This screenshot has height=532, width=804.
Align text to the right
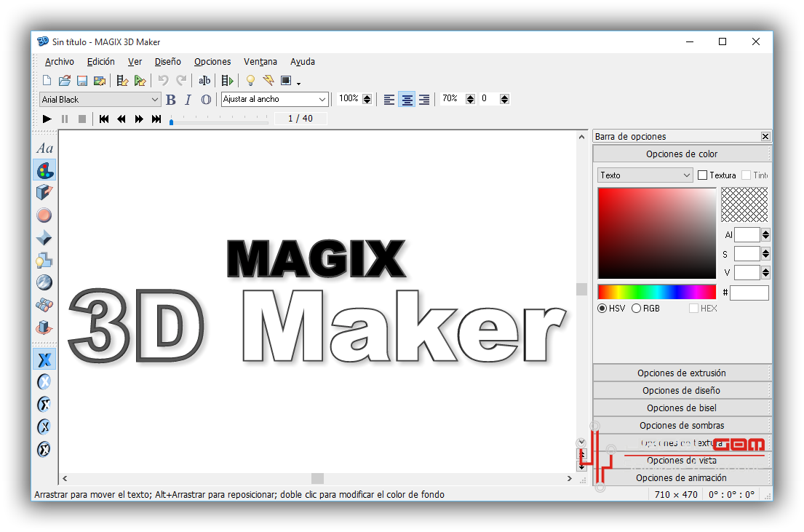tap(424, 100)
